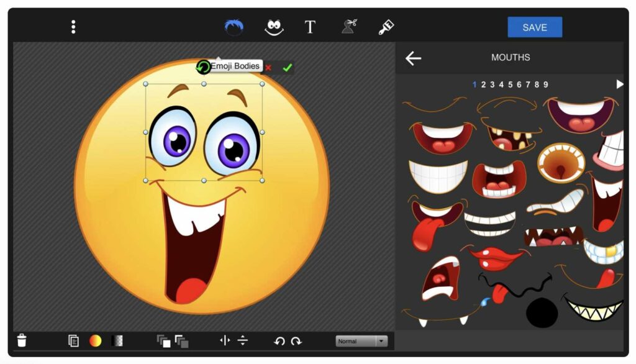Open the Normal blend mode dropdown
The width and height of the screenshot is (636, 364).
pos(361,341)
